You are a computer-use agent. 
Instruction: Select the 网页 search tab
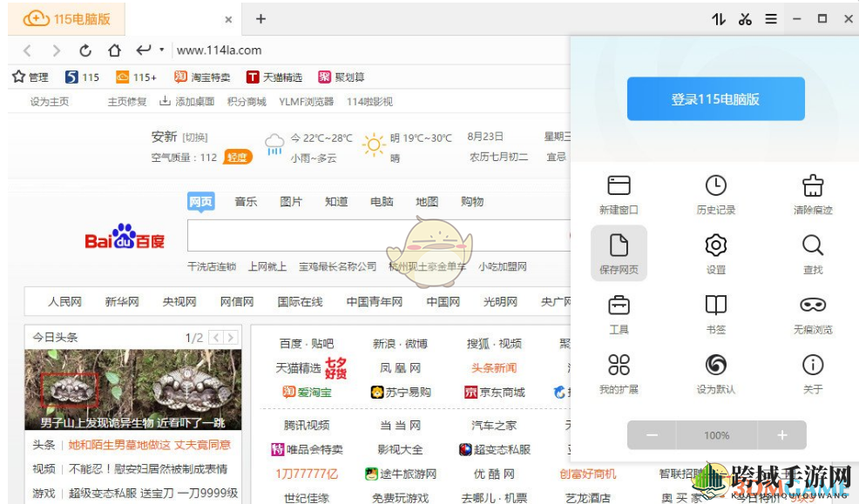200,201
